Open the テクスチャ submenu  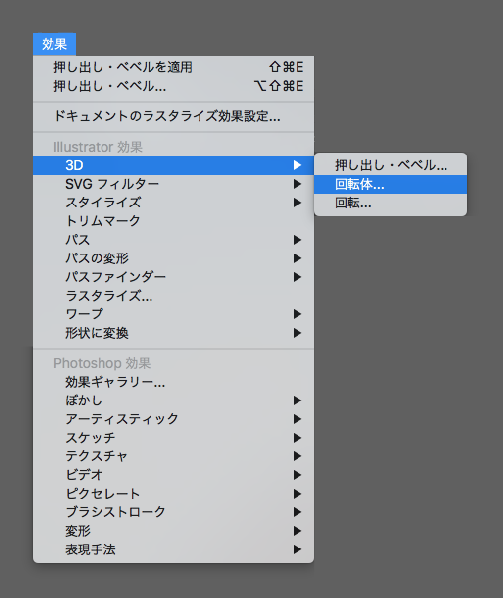(x=174, y=456)
